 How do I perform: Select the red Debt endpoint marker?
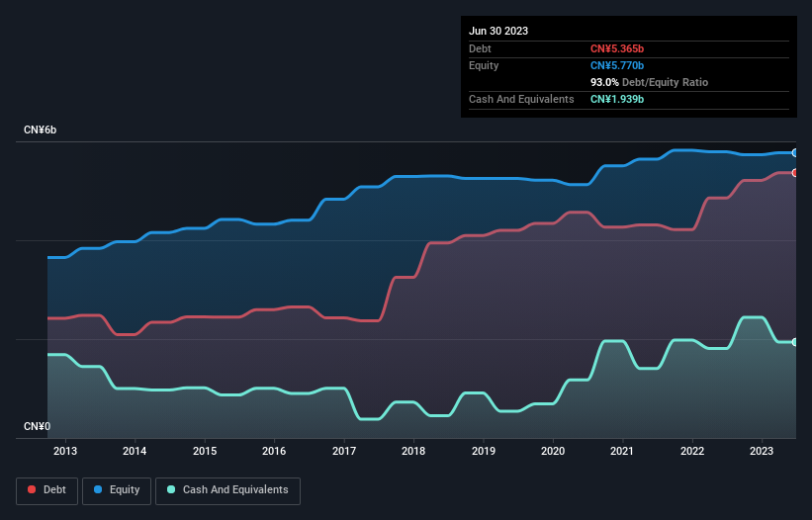(795, 173)
